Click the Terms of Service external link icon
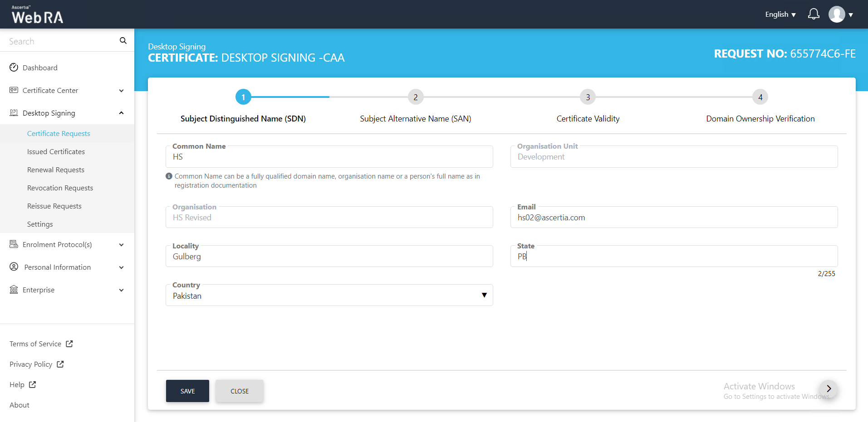Viewport: 868px width, 422px height. pyautogui.click(x=69, y=344)
